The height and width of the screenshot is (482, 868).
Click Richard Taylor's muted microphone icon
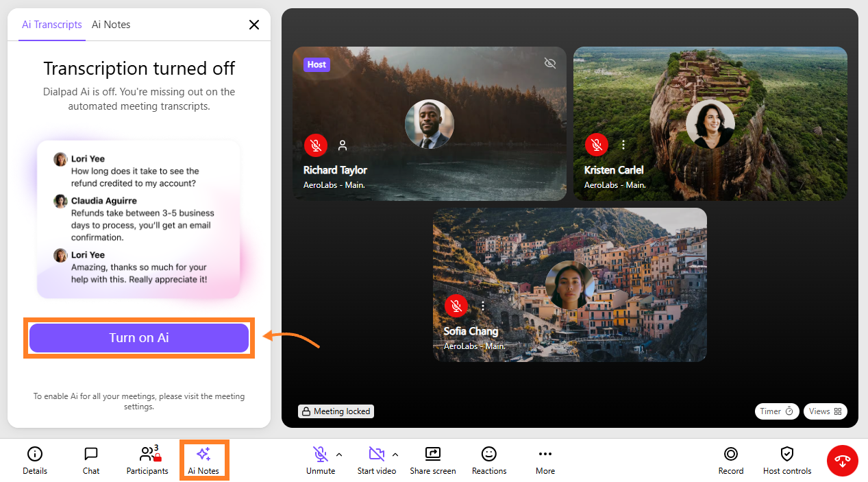click(315, 145)
